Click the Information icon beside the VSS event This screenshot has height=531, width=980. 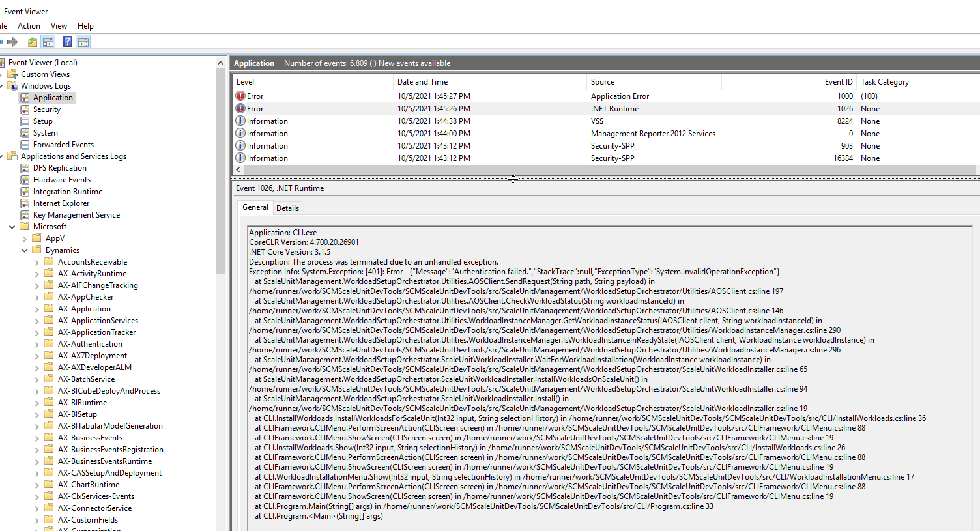point(241,121)
